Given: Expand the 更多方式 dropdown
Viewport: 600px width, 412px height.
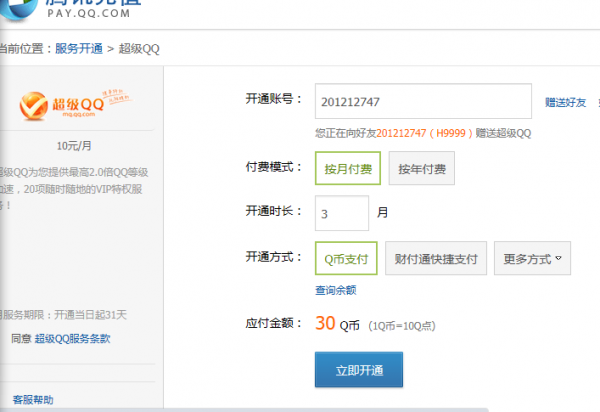Looking at the screenshot, I should tap(532, 258).
